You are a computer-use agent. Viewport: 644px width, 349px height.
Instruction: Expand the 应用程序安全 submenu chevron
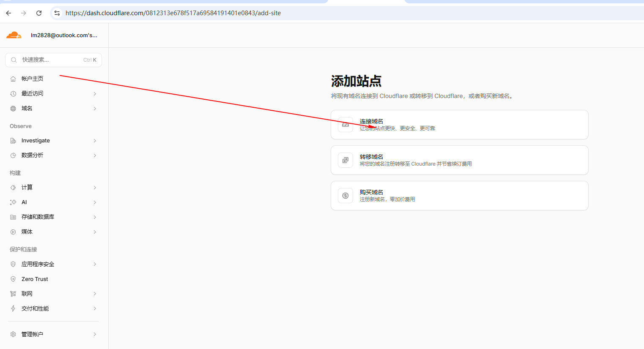[95, 264]
